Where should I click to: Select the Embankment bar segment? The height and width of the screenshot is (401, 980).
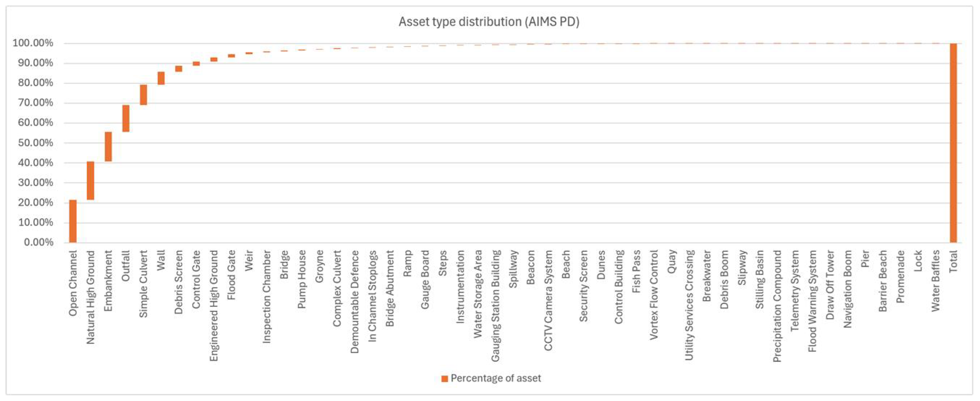pos(108,146)
